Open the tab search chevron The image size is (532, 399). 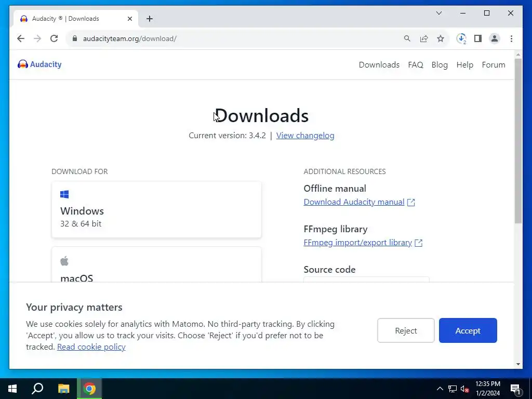click(x=439, y=13)
